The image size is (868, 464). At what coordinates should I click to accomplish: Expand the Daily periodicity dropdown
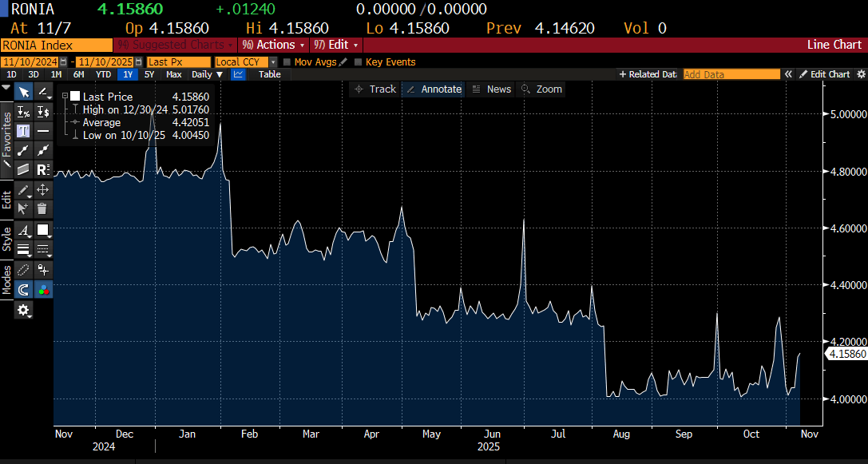(207, 74)
